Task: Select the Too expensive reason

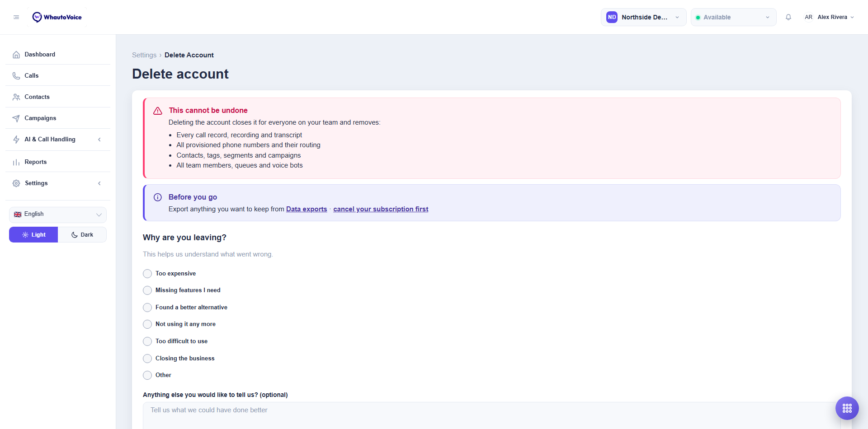Action: (x=147, y=274)
